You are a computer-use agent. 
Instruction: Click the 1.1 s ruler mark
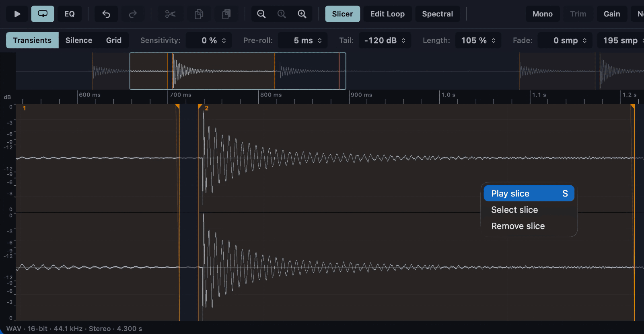(x=539, y=95)
